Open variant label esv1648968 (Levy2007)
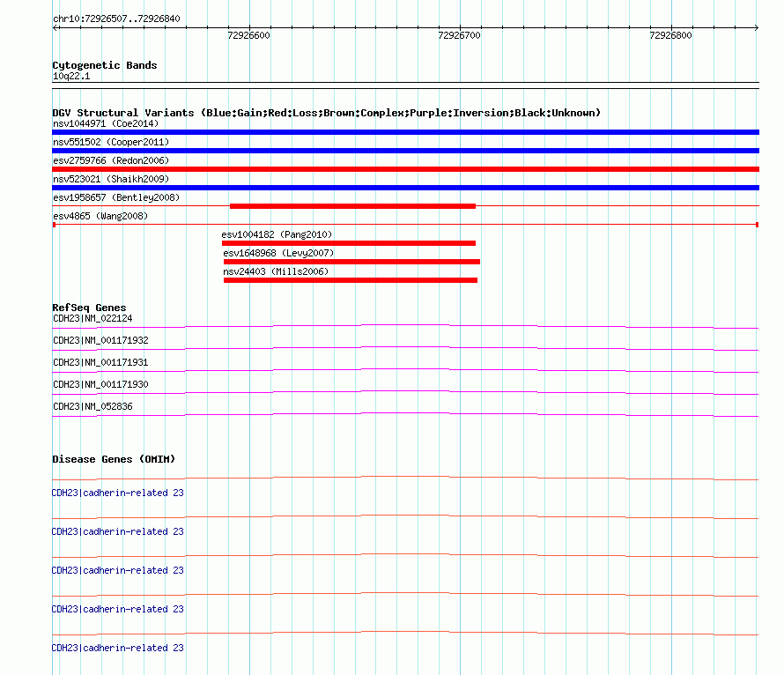The image size is (784, 675). point(278,253)
